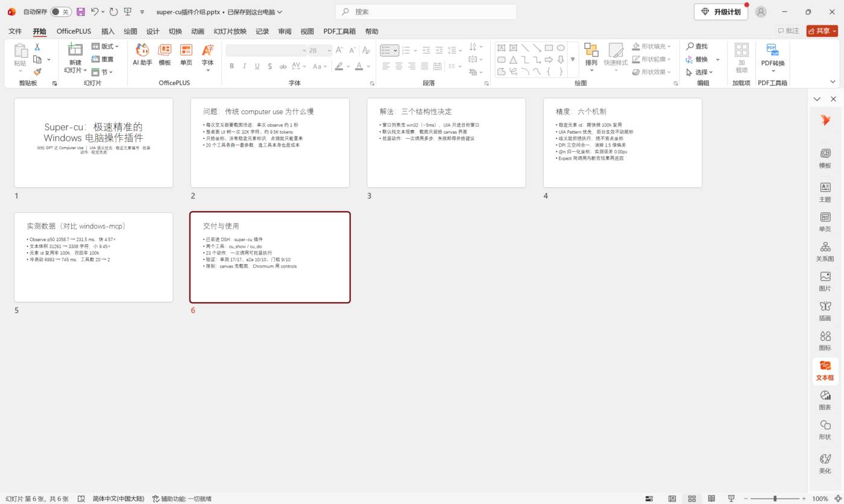Click the font color swatch button

(x=359, y=66)
